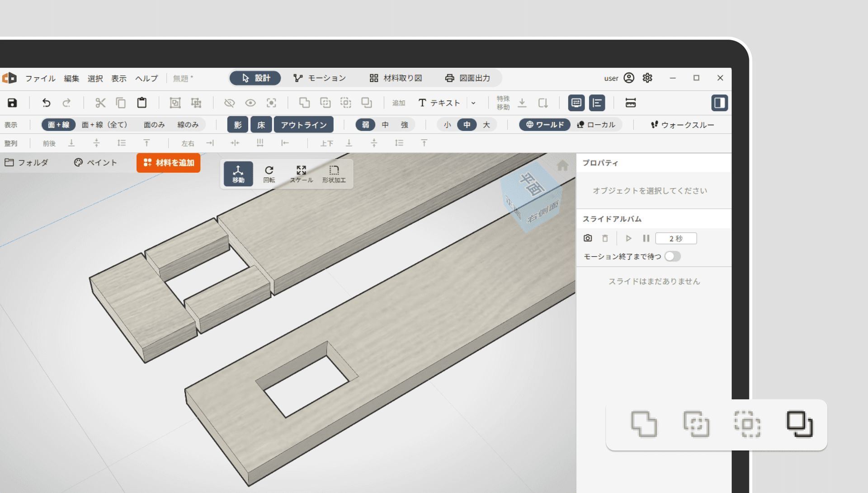Select 面のみ display mode
The width and height of the screenshot is (868, 493).
(154, 125)
